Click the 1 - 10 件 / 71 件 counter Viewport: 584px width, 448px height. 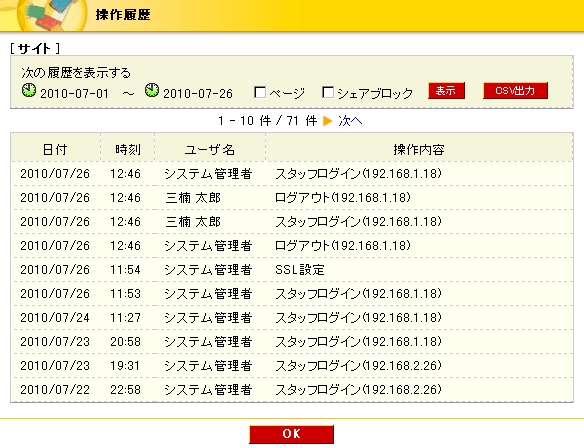[267, 121]
